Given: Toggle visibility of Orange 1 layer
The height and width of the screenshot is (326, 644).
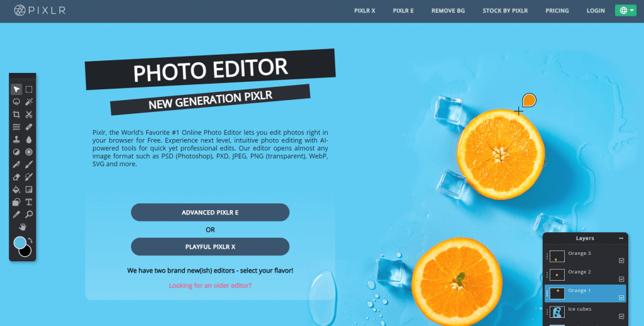Looking at the screenshot, I should (x=621, y=298).
